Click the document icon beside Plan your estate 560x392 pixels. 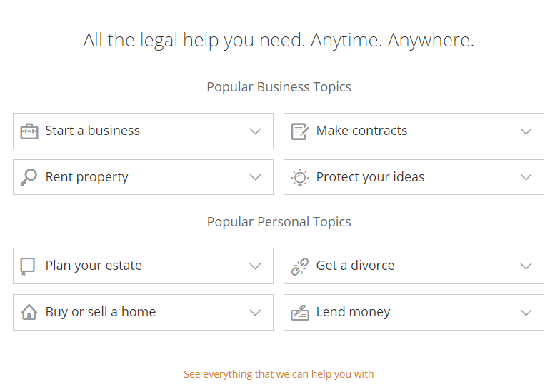tap(27, 266)
